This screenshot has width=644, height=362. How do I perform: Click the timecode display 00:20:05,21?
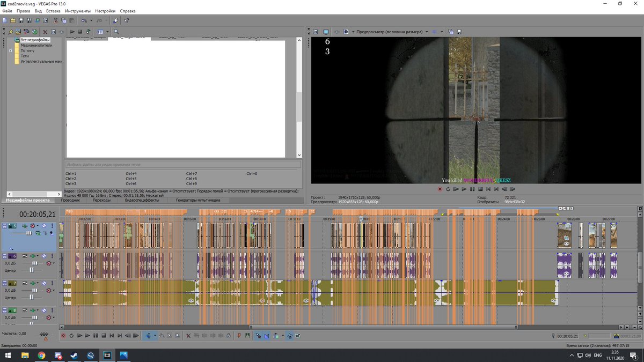[x=38, y=214]
